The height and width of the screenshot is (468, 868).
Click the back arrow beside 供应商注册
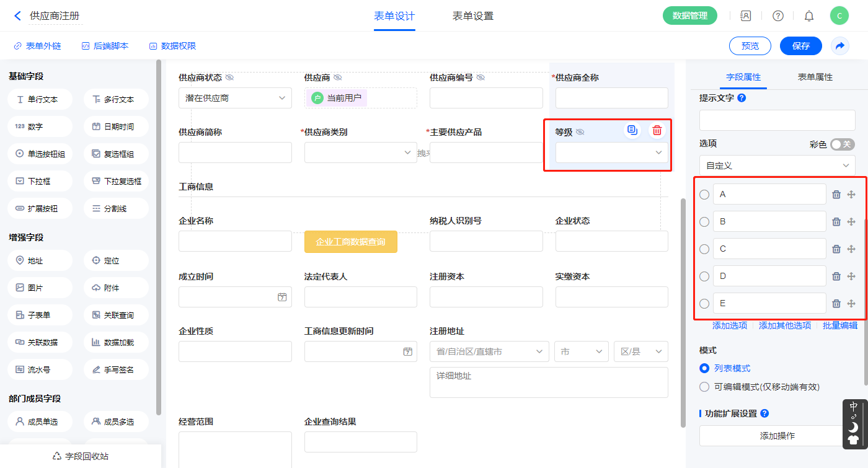[17, 16]
